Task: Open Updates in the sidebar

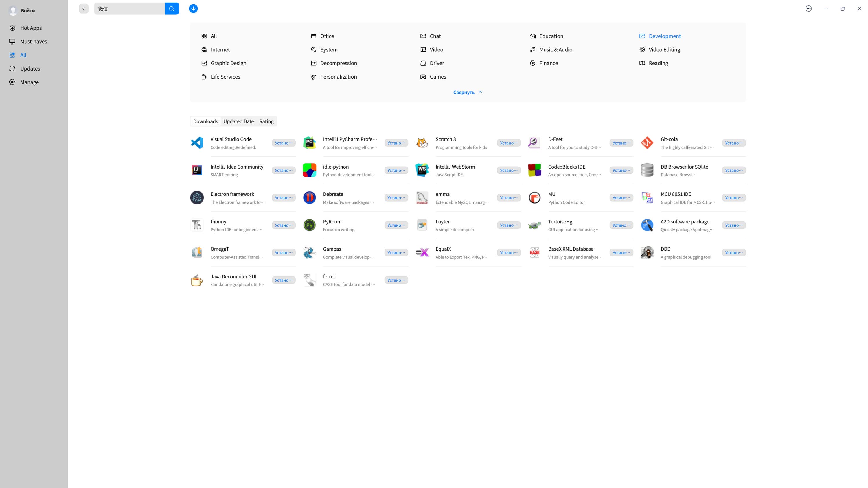Action: click(x=30, y=69)
